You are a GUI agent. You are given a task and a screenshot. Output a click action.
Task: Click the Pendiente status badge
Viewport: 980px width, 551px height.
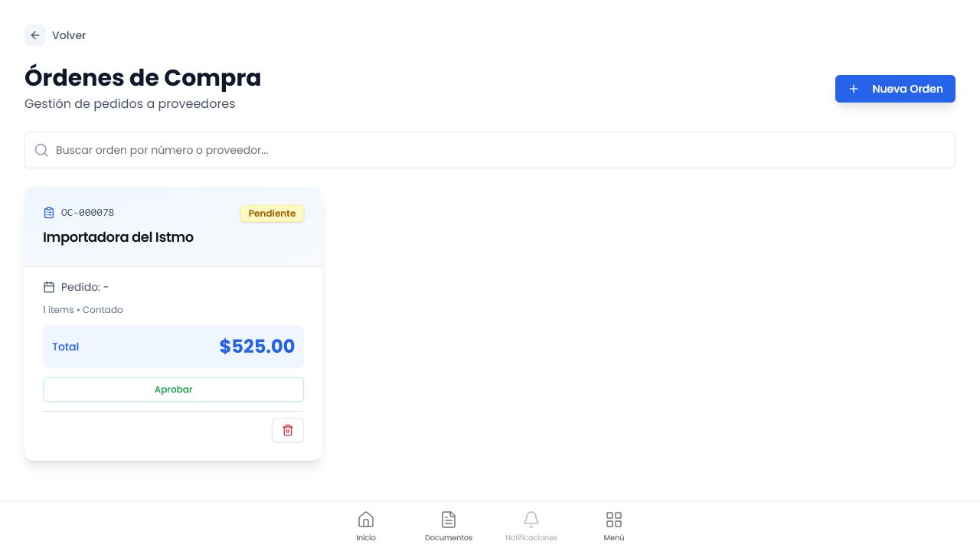[x=272, y=214]
